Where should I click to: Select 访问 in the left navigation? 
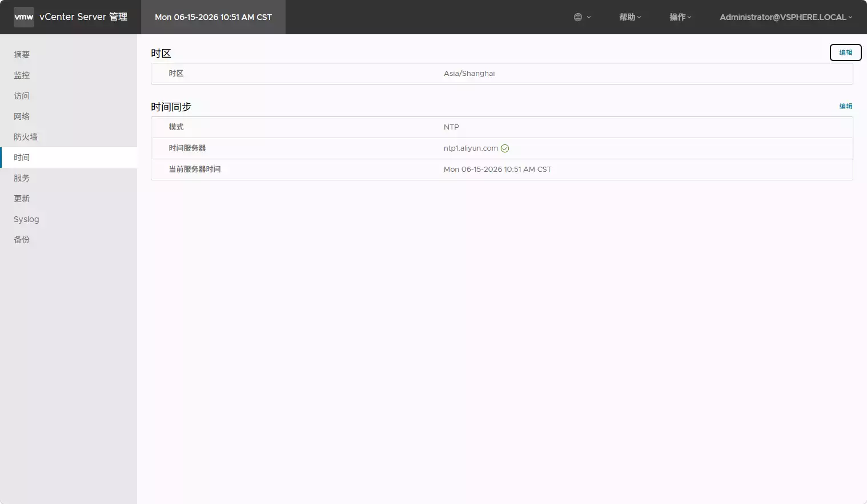point(69,96)
